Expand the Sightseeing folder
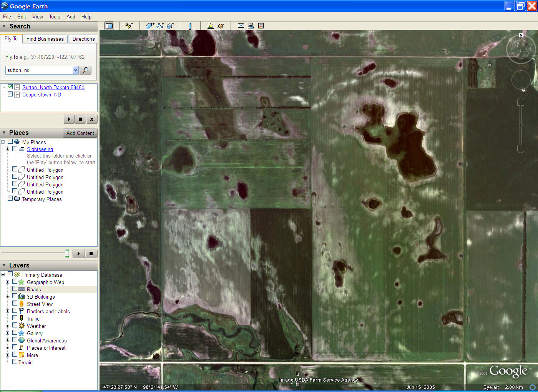The width and height of the screenshot is (538, 392). click(7, 149)
